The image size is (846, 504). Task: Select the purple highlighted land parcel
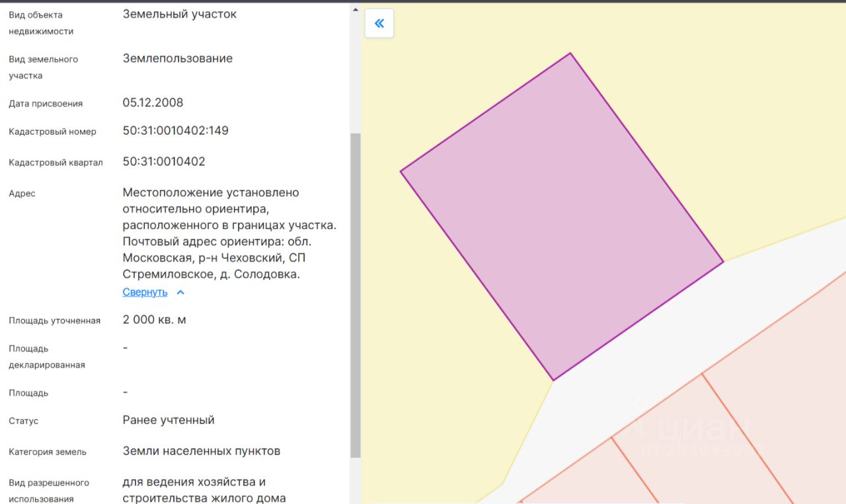[562, 218]
